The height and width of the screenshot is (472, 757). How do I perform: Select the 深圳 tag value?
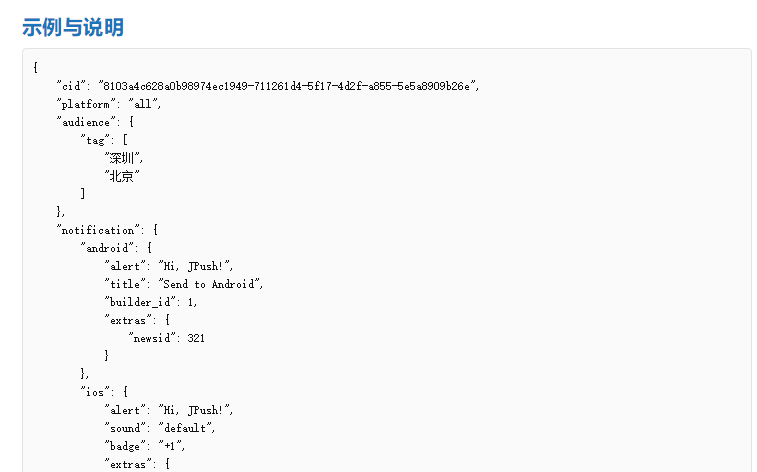point(124,158)
